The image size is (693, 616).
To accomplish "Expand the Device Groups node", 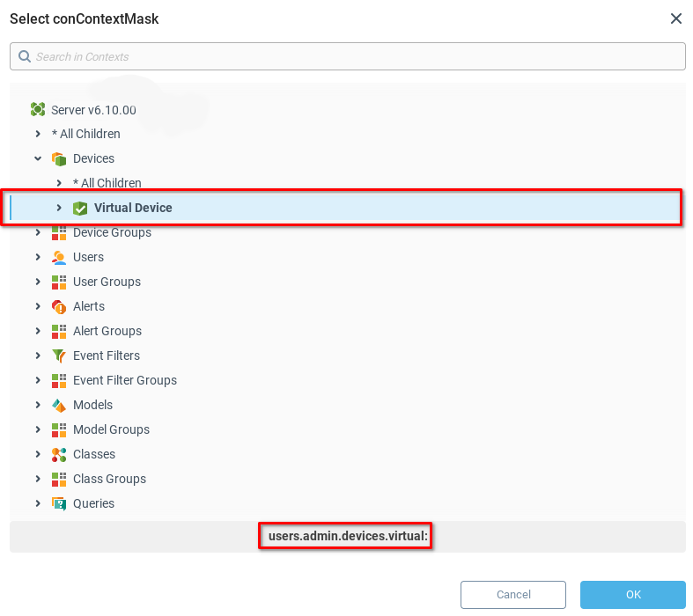I will tap(38, 232).
